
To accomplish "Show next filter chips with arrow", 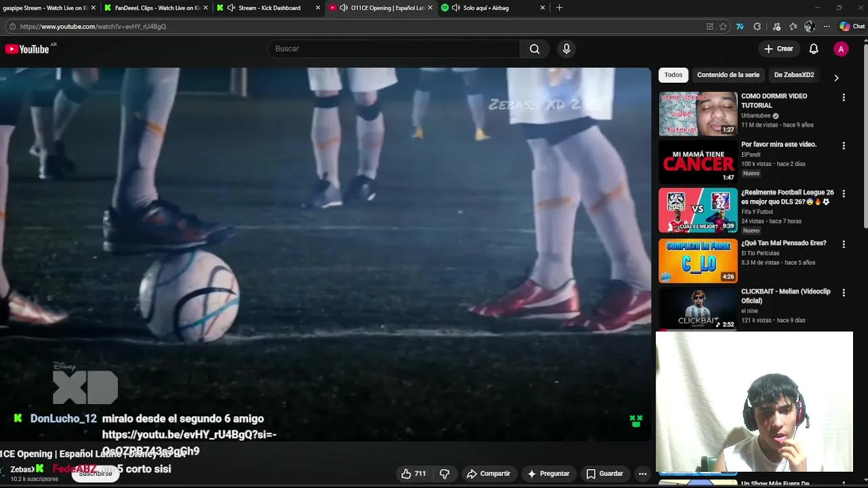I will 836,77.
